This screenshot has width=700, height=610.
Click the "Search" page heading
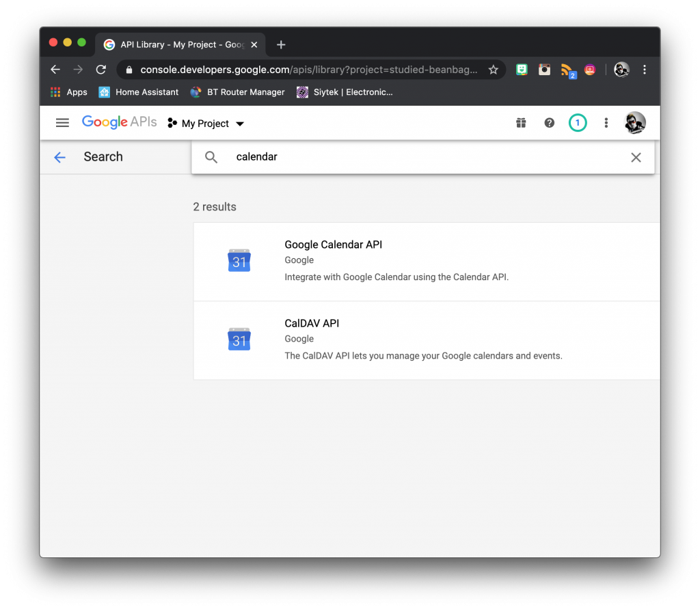(103, 156)
